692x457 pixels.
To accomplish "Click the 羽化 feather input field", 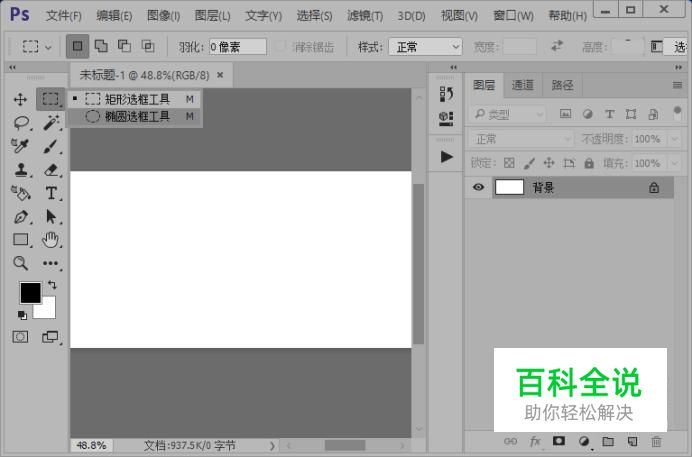I will pyautogui.click(x=237, y=47).
